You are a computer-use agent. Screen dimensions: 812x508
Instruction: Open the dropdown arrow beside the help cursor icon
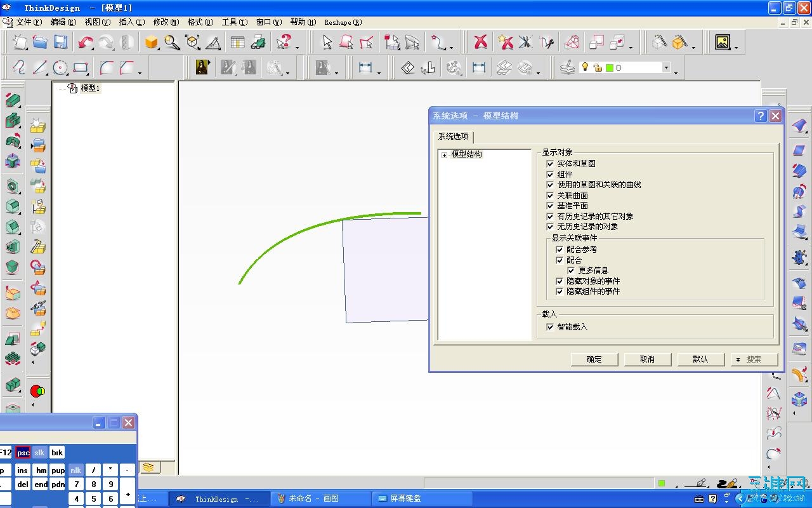(x=297, y=46)
